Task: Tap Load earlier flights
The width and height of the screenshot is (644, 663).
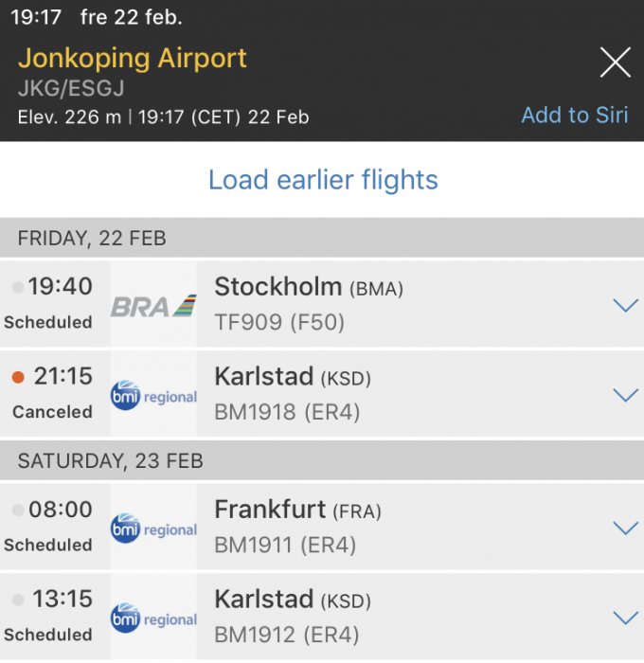Action: coord(323,180)
